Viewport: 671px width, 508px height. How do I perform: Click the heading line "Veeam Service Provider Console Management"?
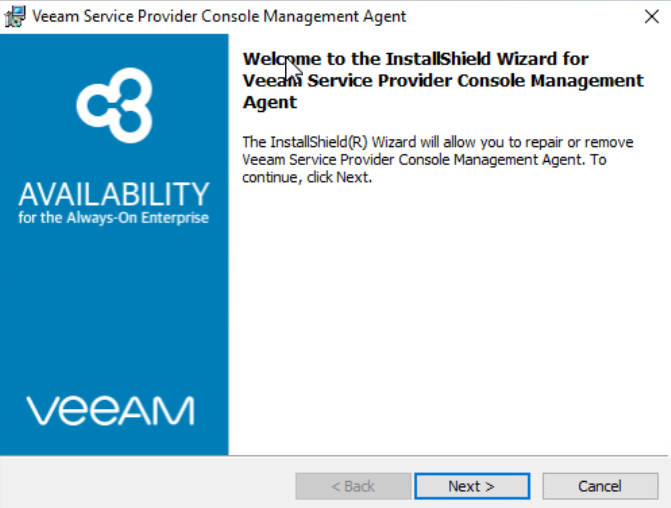click(443, 80)
